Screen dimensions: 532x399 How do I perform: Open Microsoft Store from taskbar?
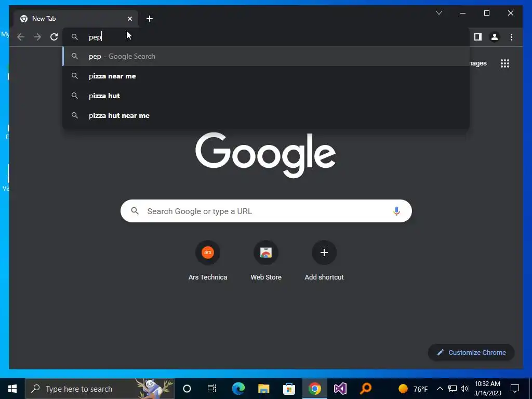pyautogui.click(x=289, y=389)
